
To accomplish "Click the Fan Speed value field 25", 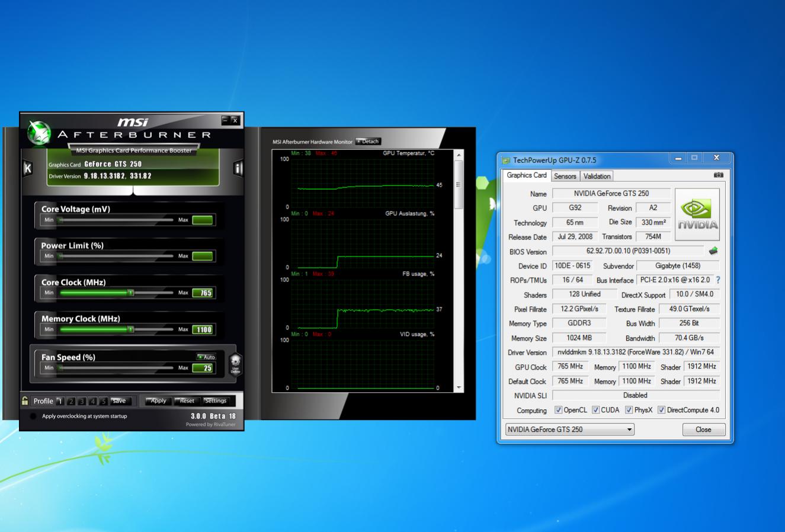I will [203, 368].
